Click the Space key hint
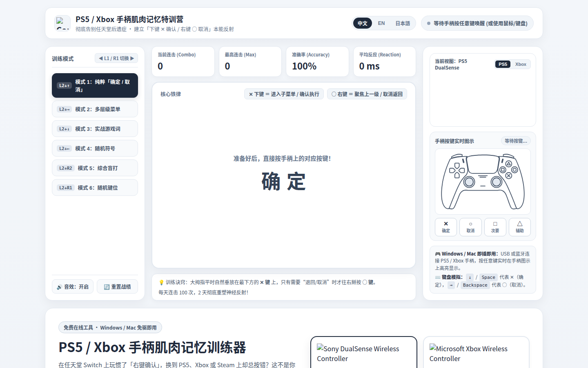Screen dimensions: 588x368 488,277
